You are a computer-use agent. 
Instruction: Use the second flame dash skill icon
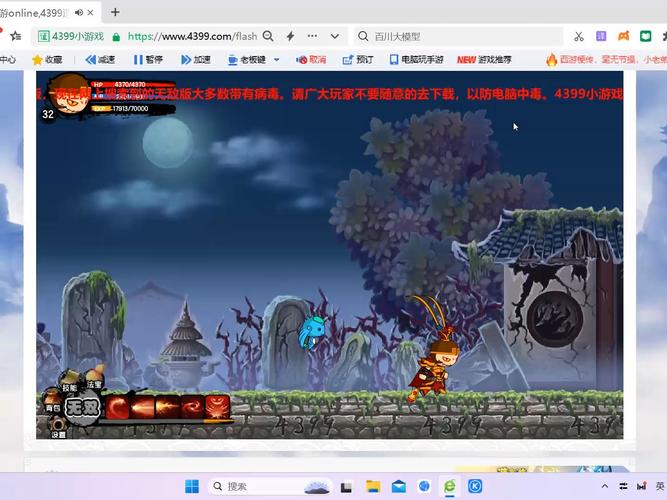point(142,407)
